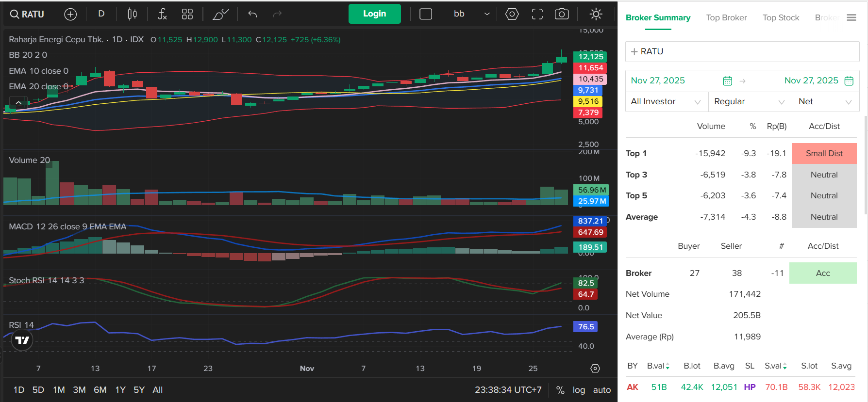
Task: Click the green Acc broker cell
Action: coord(823,273)
